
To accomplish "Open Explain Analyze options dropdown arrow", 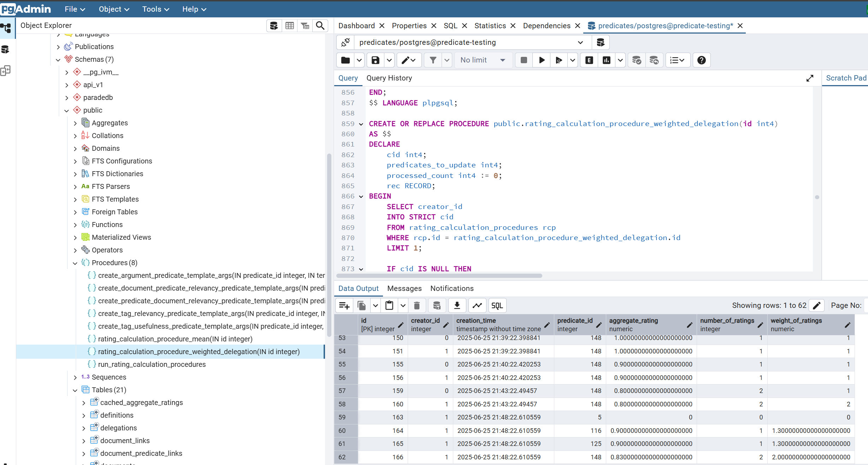I will click(620, 60).
